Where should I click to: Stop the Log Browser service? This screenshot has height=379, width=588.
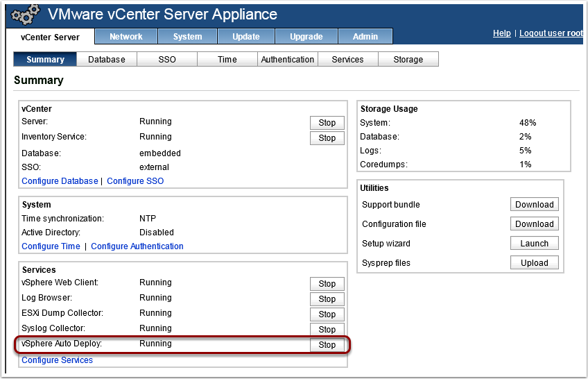(x=327, y=299)
